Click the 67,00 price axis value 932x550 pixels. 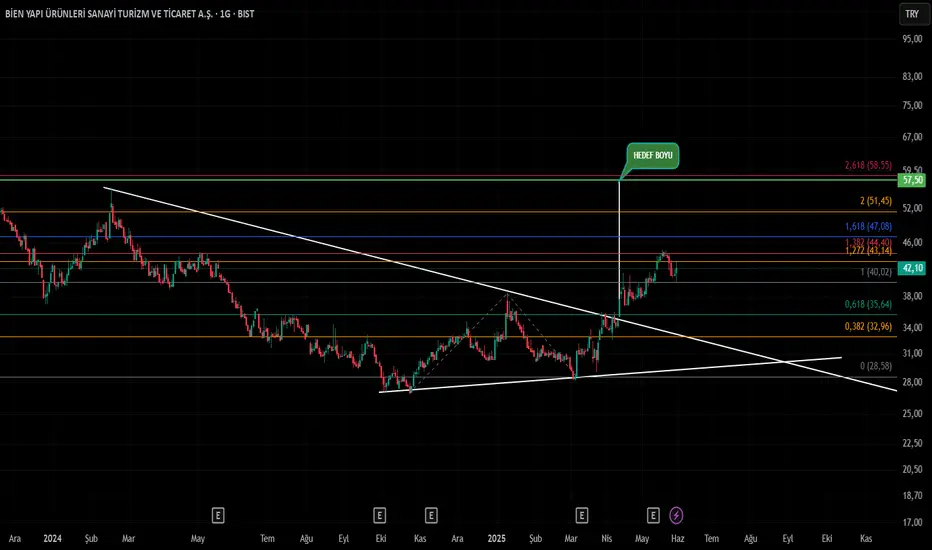pos(912,137)
